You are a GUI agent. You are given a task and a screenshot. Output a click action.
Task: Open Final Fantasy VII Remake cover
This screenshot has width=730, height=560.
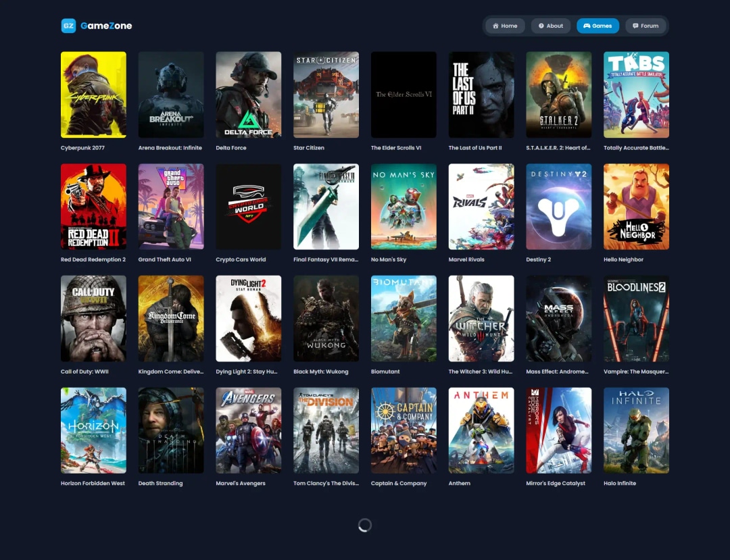(326, 207)
